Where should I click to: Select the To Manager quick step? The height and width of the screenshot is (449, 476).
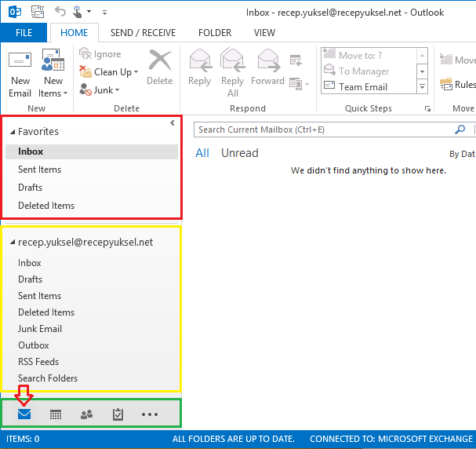(369, 71)
